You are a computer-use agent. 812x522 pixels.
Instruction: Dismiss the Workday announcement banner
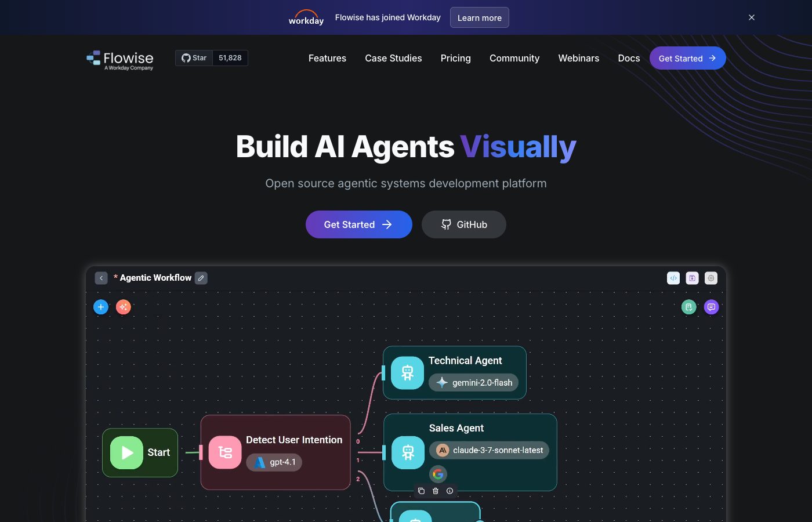tap(751, 17)
